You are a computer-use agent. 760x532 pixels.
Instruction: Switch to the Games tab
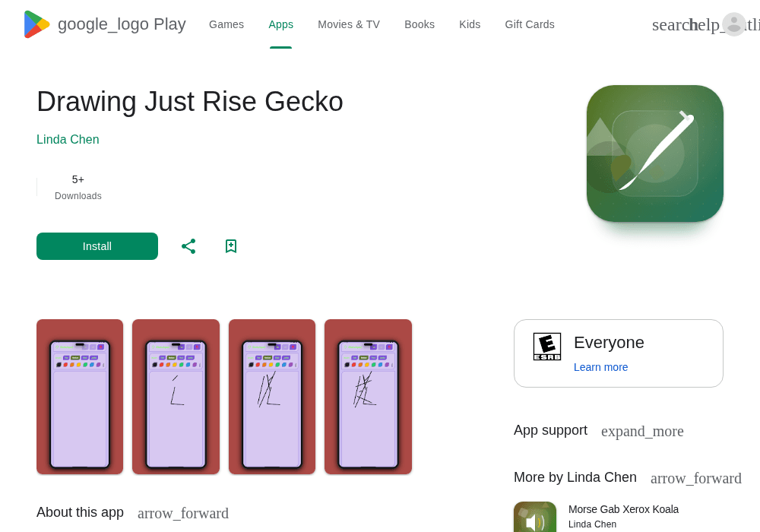226,24
